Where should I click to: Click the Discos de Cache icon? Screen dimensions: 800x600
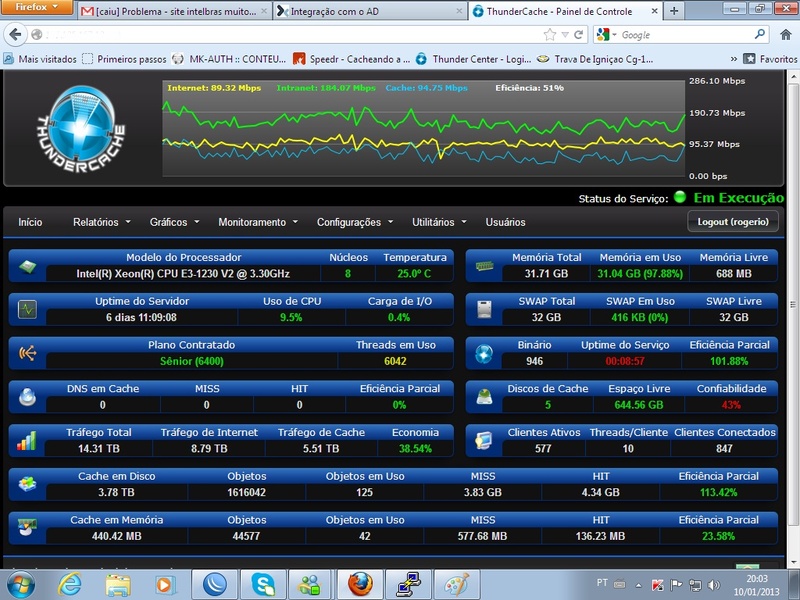point(484,396)
